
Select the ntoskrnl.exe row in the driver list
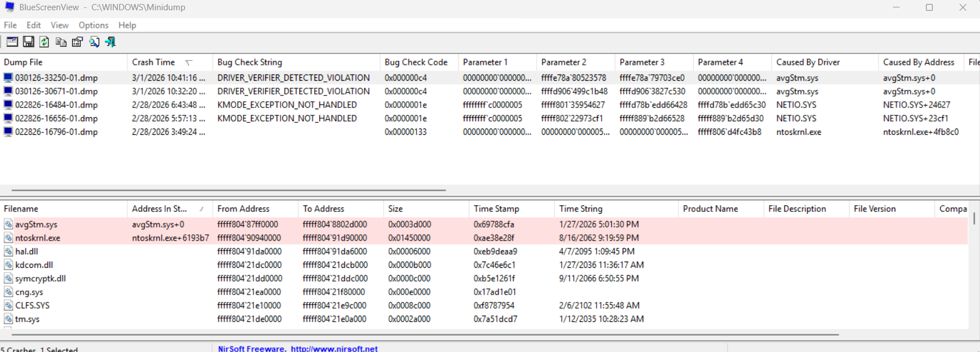pyautogui.click(x=38, y=238)
